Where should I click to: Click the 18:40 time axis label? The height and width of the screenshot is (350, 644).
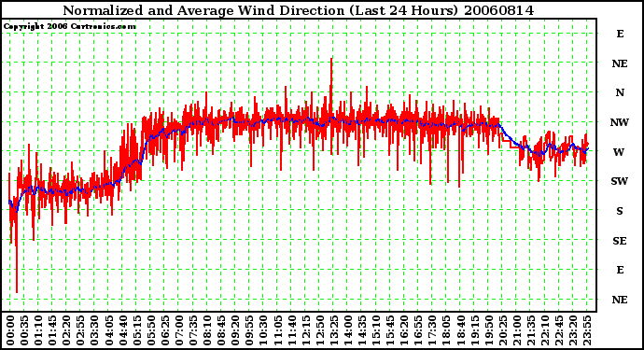click(x=460, y=330)
